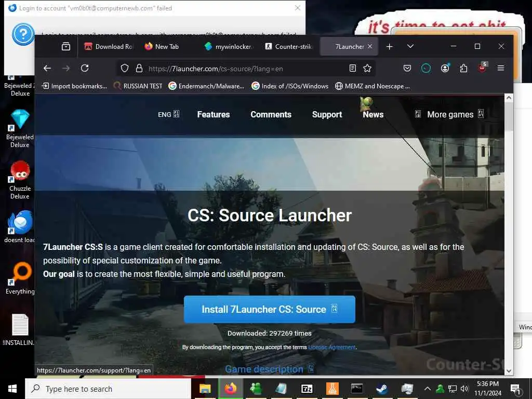Open the Firefox account avatar icon
Screen dimensions: 532x399
(445, 68)
